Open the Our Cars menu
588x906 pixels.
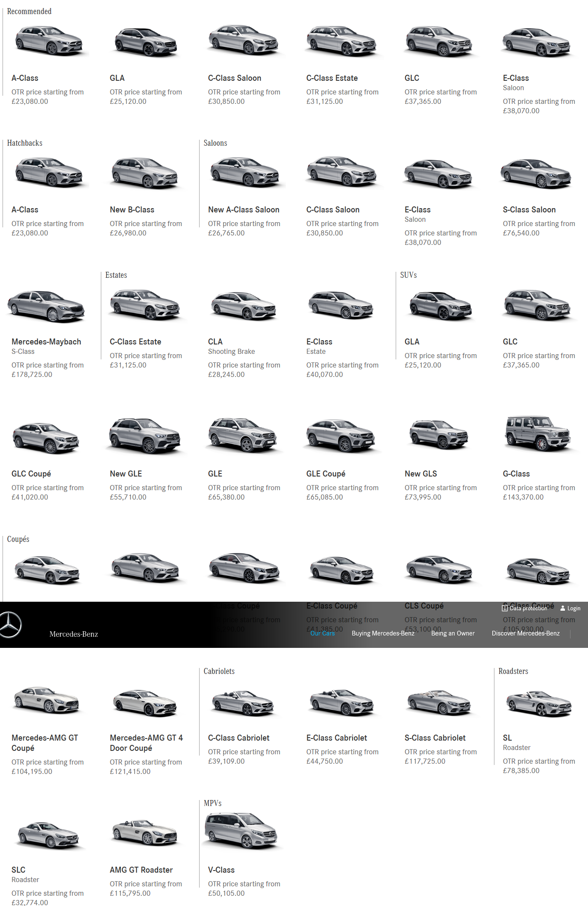pos(323,633)
